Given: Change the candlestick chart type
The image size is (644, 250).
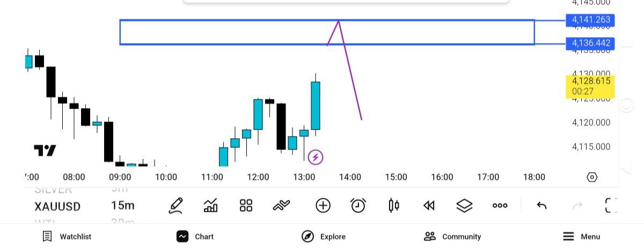Looking at the screenshot, I should click(x=394, y=205).
